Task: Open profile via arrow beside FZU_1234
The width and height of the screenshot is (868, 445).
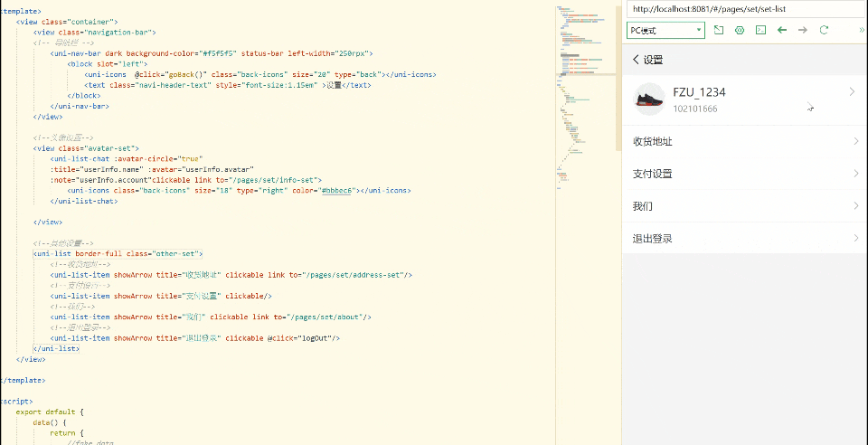Action: (x=852, y=92)
